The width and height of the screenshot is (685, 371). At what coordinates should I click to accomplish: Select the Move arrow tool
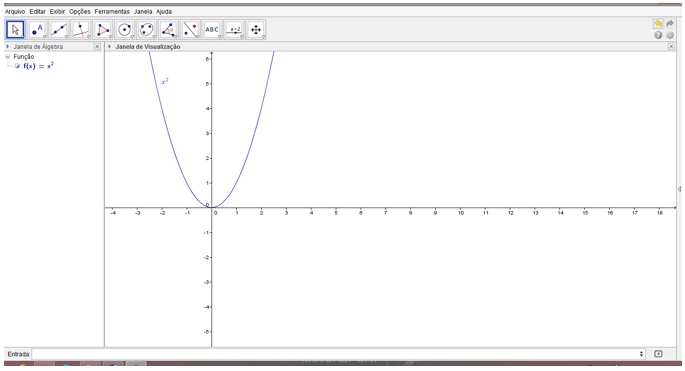coord(15,30)
